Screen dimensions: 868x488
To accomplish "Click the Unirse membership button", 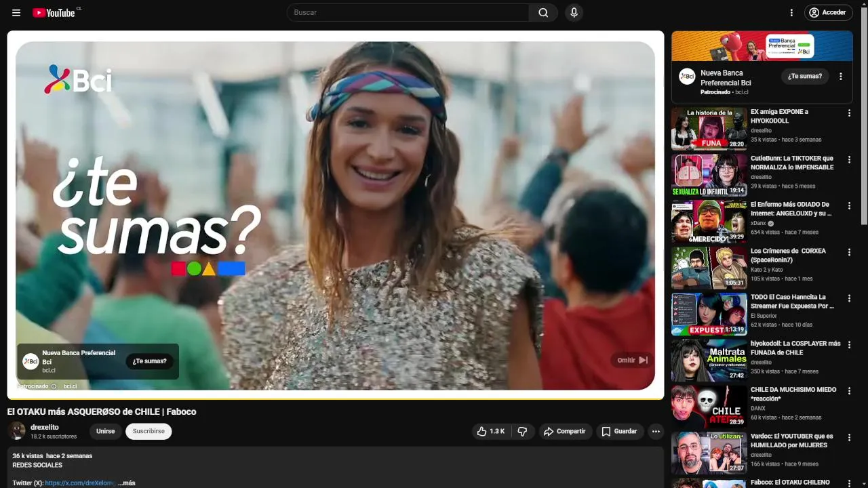I will 105,431.
